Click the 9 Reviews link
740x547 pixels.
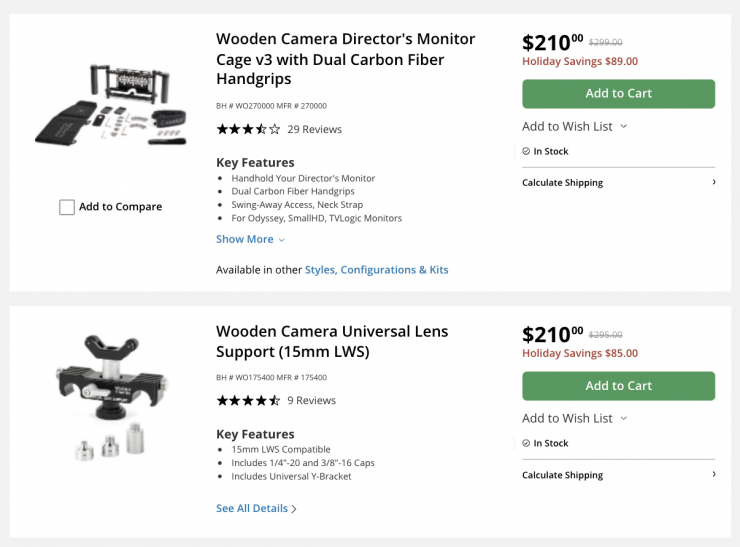pyautogui.click(x=311, y=401)
